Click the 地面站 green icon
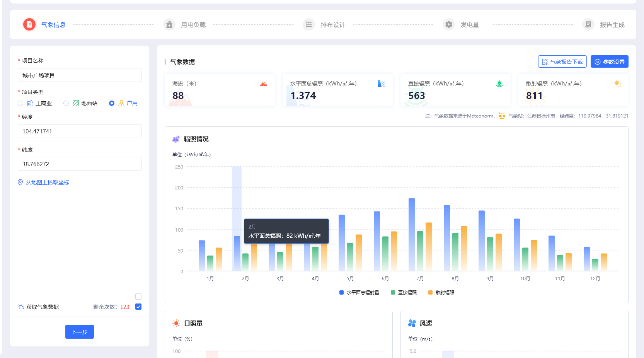The height and width of the screenshot is (358, 644). (76, 103)
